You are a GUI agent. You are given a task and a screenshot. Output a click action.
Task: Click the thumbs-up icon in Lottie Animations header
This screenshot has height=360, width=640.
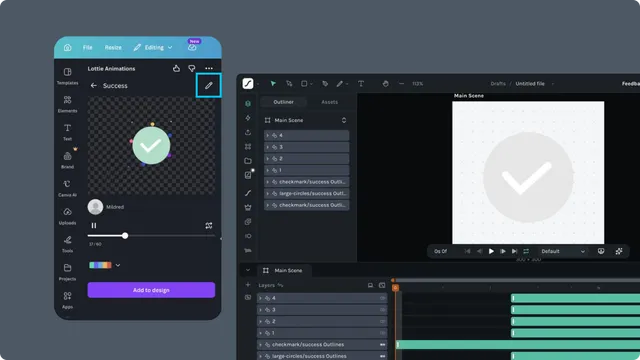coord(176,68)
